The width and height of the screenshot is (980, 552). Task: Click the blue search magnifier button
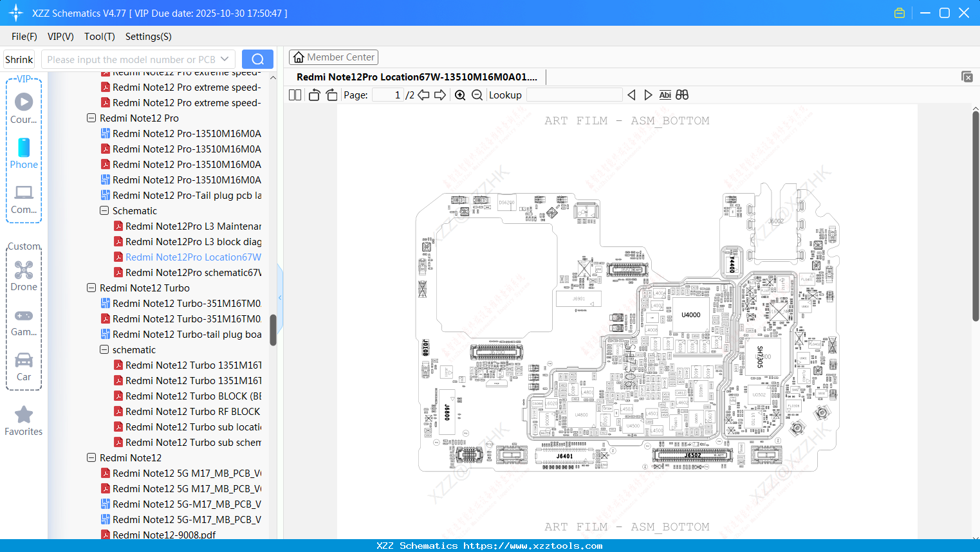pyautogui.click(x=257, y=59)
